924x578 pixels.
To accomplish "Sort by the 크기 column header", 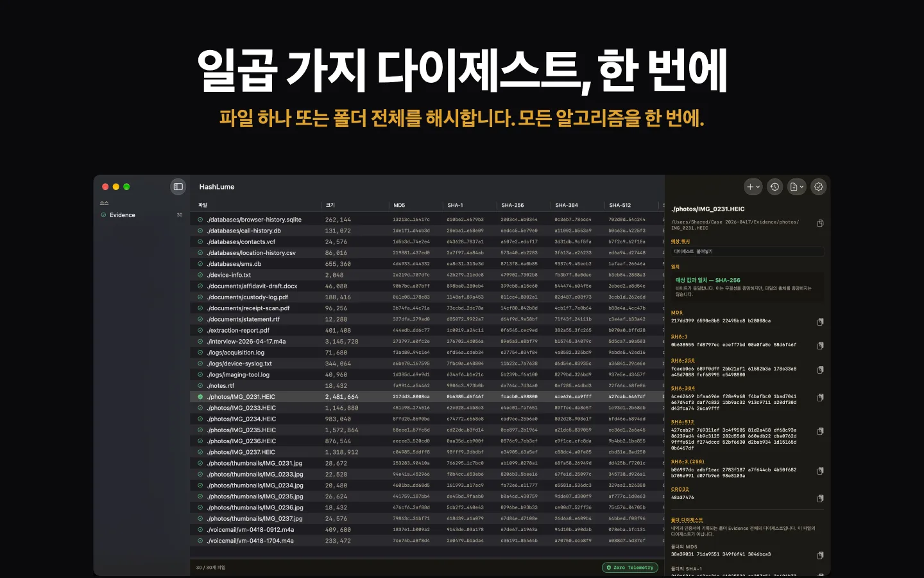I will 330,206.
